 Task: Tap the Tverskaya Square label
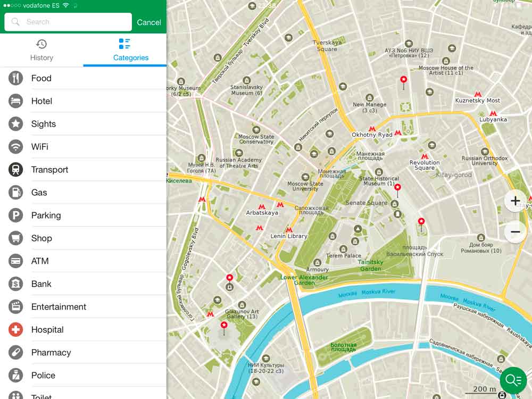327,45
